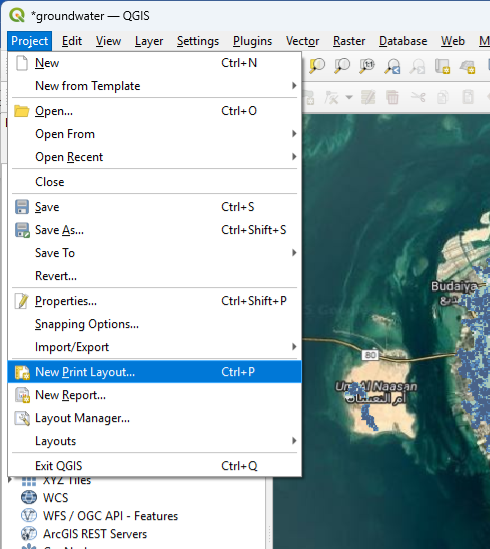Select the WCS row in browser panel

[55, 498]
